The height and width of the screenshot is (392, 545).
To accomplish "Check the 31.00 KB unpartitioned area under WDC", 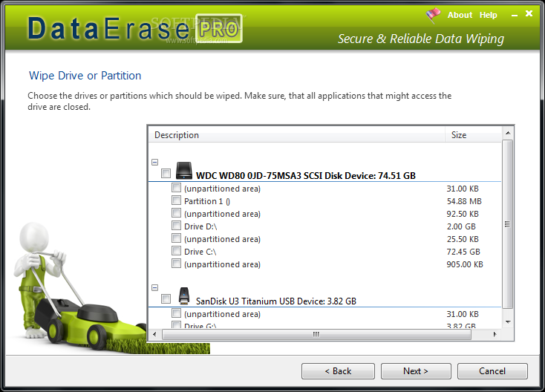I will (x=176, y=188).
